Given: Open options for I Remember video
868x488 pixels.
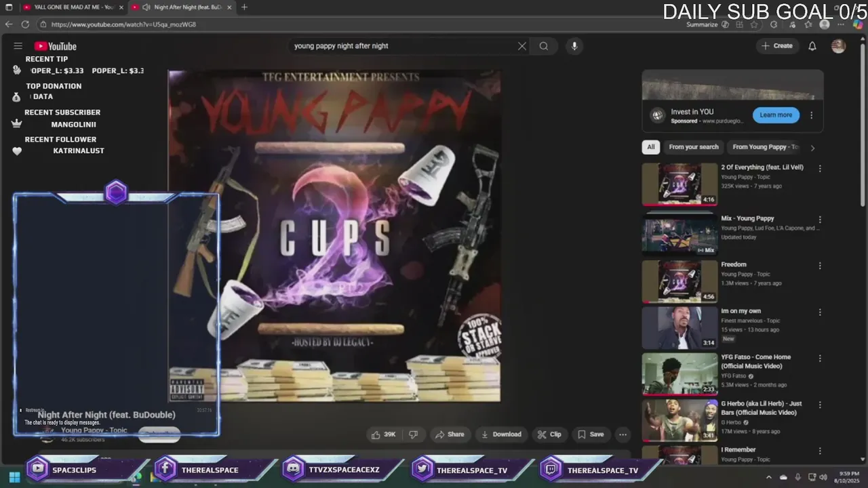Looking at the screenshot, I should [x=820, y=451].
